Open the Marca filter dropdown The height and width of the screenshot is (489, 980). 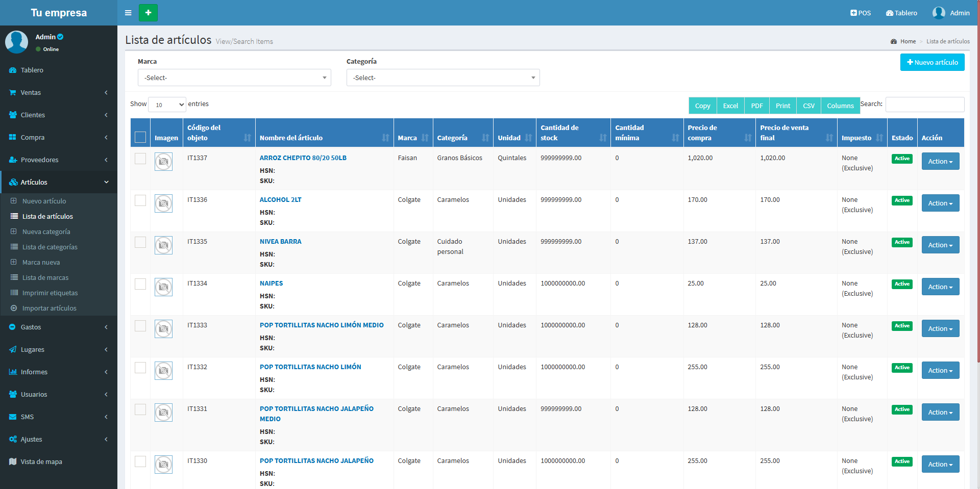click(x=234, y=78)
